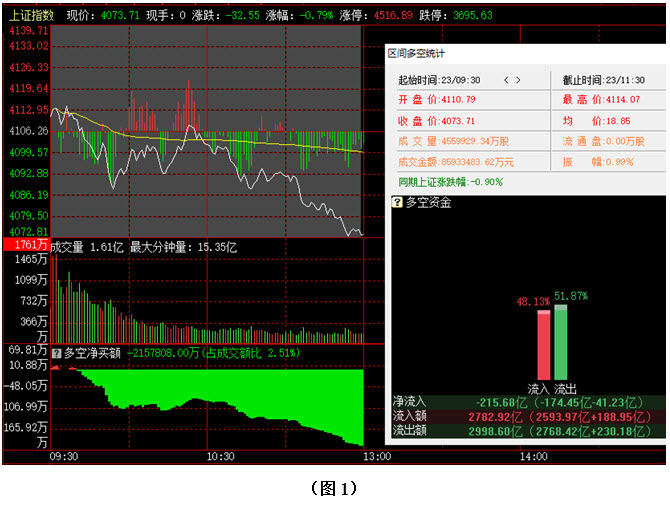Click the 最高价 4114.07 cell
Screen dimensions: 670x511
coord(601,100)
